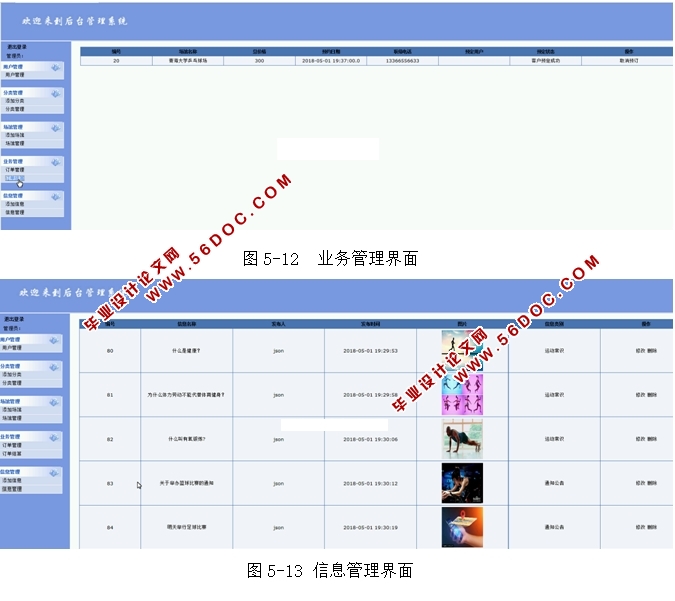
Task: Click 修改 for row 82 什么叫有氧锻炼
Action: (x=641, y=439)
